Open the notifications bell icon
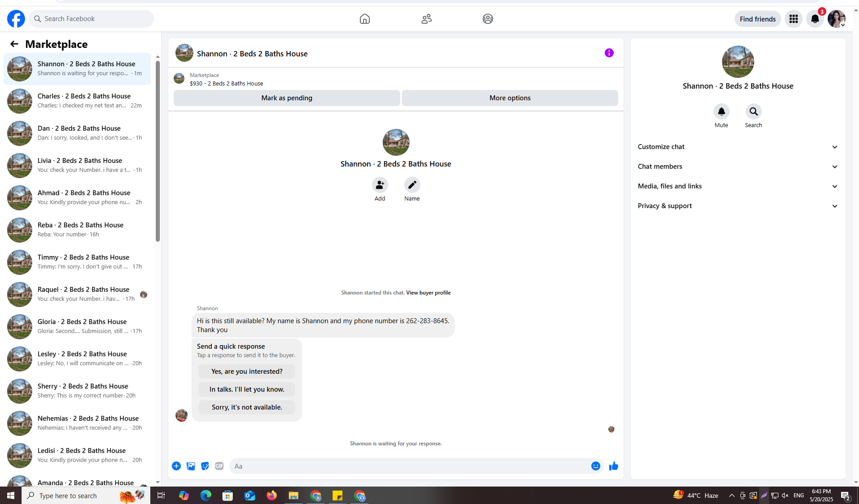859x504 pixels. point(815,19)
